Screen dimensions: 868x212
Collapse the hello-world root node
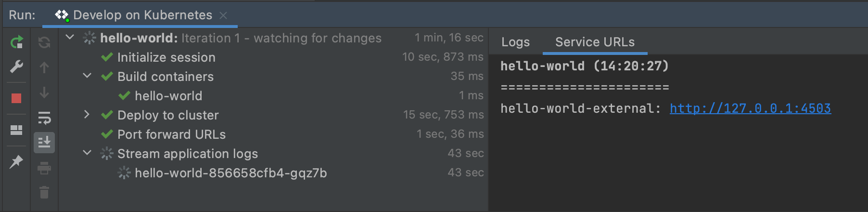pyautogui.click(x=70, y=37)
